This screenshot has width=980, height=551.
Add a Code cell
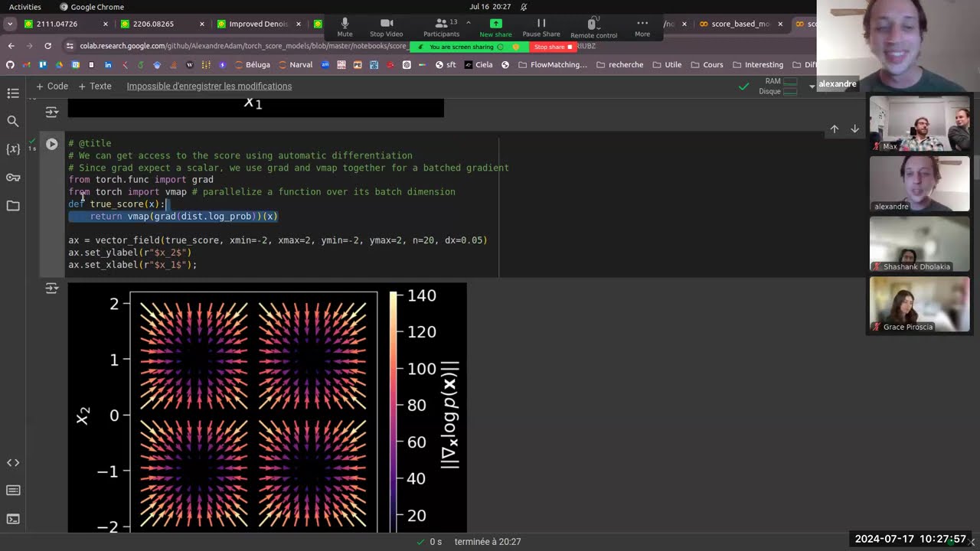51,86
